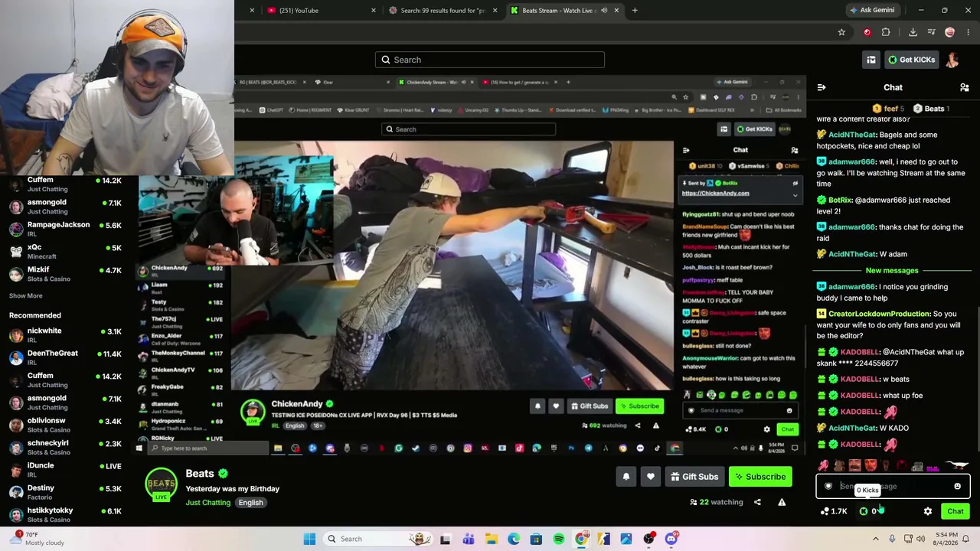Click in the Send a message chat field
The image size is (980, 551).
pyautogui.click(x=893, y=486)
